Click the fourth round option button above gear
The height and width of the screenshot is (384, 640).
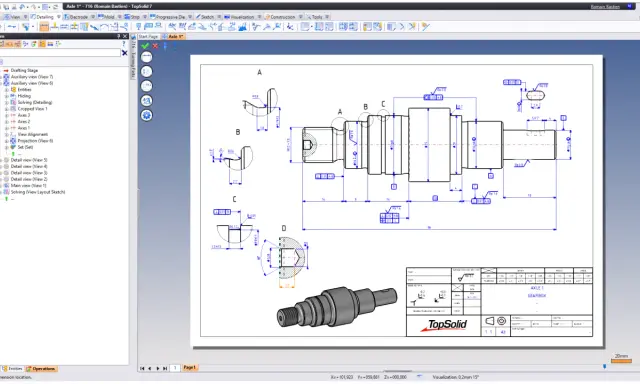coord(147,101)
